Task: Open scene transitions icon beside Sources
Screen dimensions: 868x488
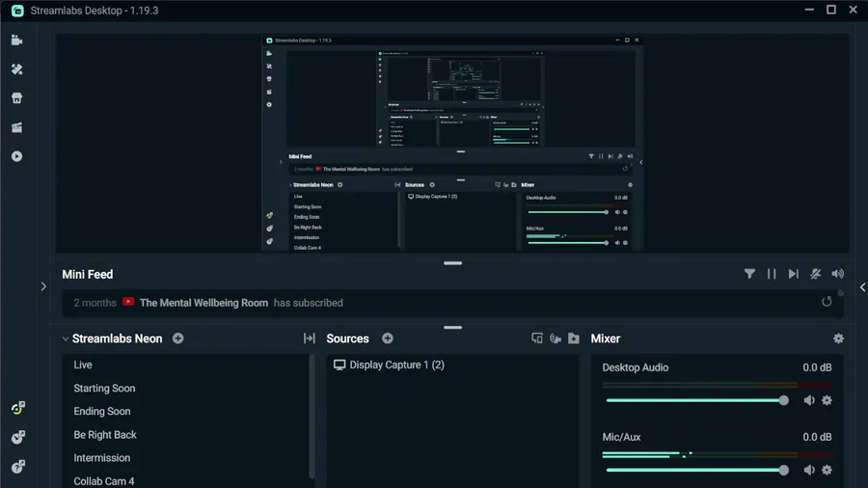Action: tap(309, 339)
